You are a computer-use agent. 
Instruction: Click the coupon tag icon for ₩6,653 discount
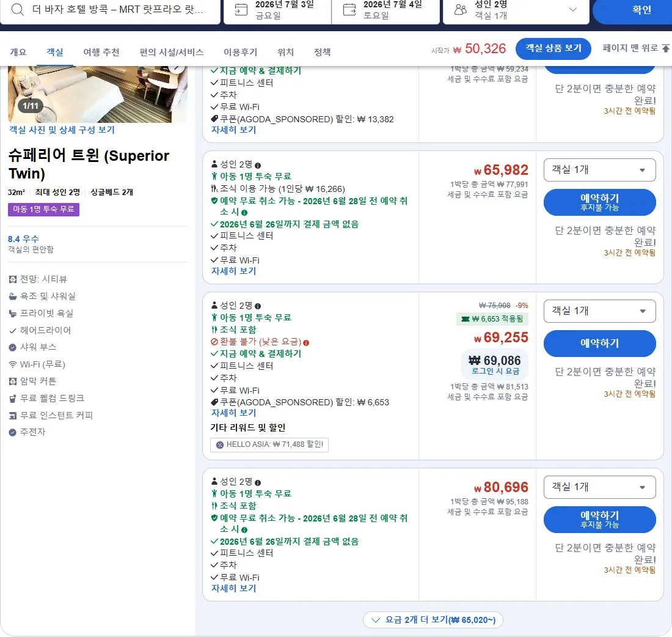[x=214, y=402]
